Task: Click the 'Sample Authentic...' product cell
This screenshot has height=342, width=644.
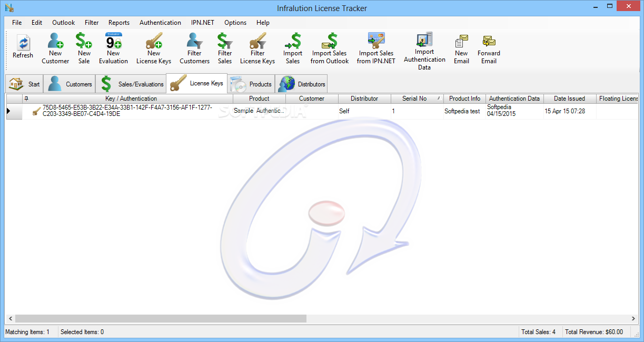Action: click(x=259, y=111)
